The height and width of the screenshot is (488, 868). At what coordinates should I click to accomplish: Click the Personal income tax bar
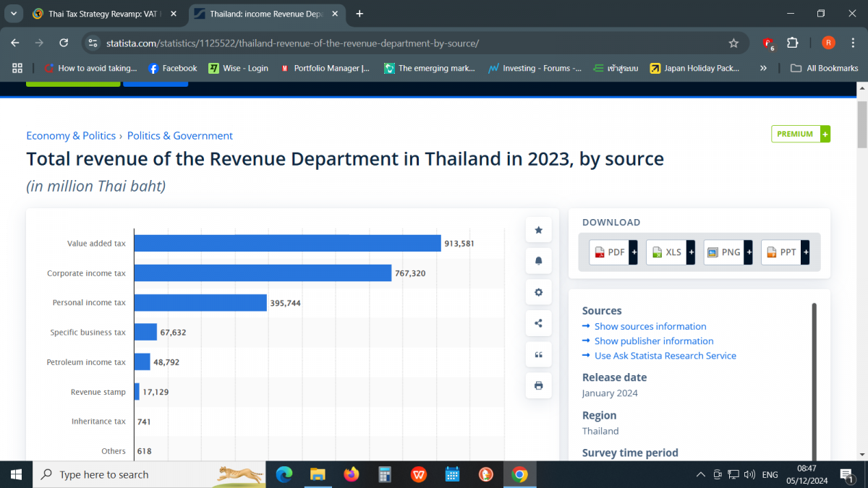[x=200, y=303]
